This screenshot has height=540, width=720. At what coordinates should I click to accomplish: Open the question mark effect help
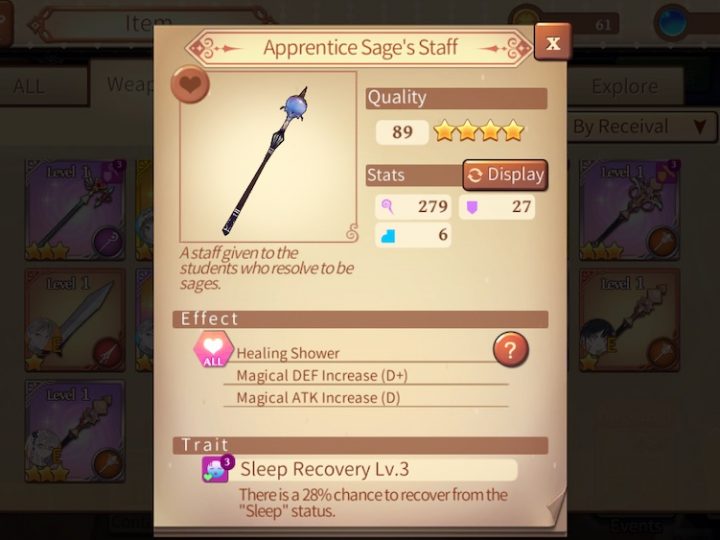click(511, 350)
